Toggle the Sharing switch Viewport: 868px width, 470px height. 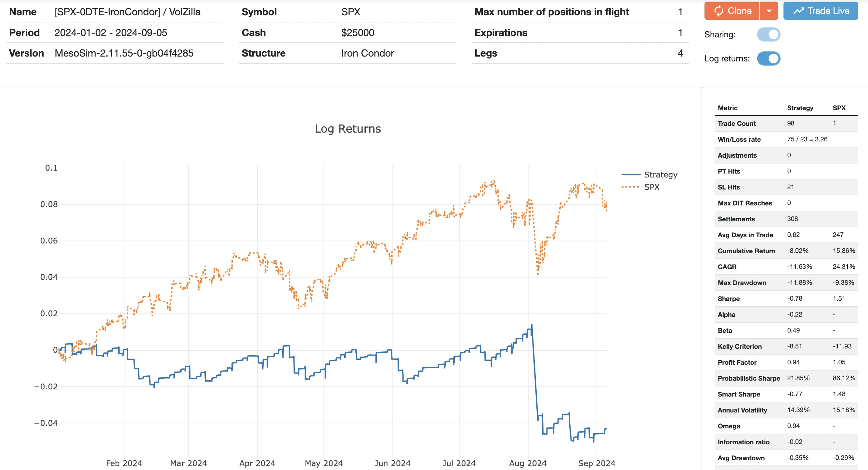[768, 34]
